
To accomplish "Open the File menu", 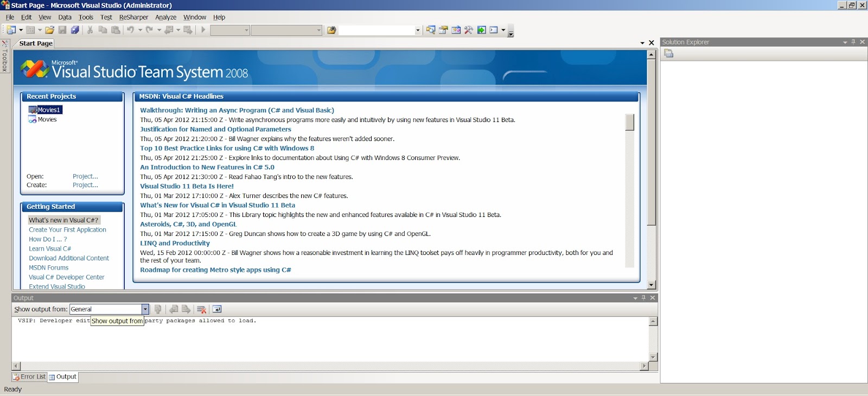I will [10, 17].
